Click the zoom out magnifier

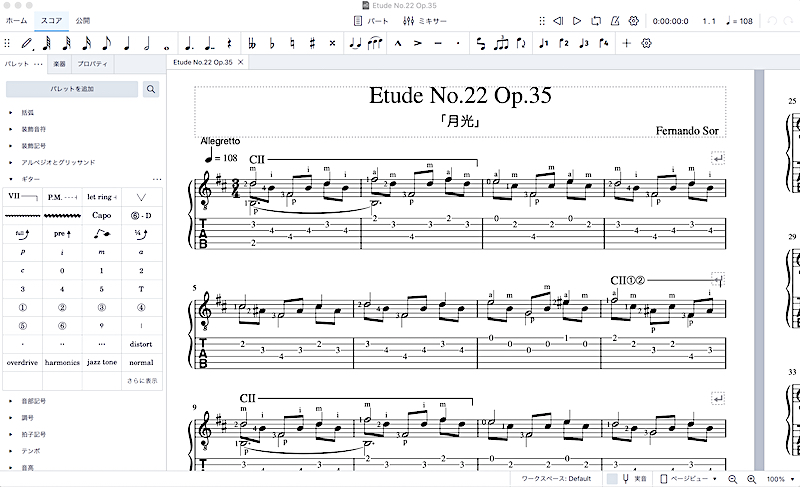click(x=732, y=479)
